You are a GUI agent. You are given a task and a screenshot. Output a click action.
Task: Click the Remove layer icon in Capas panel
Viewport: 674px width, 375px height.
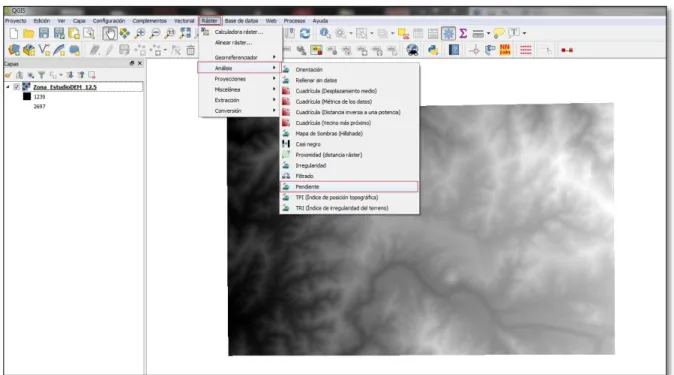coord(92,75)
